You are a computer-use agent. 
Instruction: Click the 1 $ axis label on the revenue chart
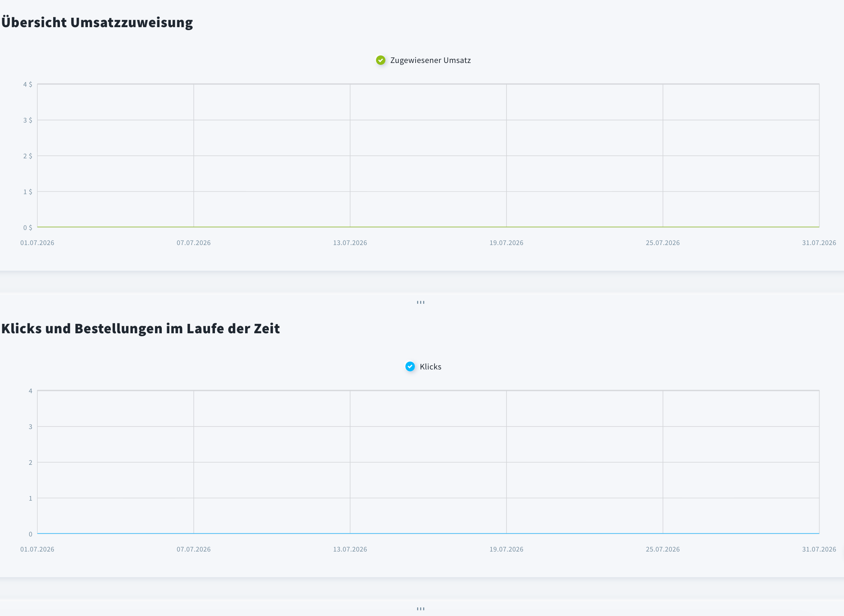pos(28,192)
